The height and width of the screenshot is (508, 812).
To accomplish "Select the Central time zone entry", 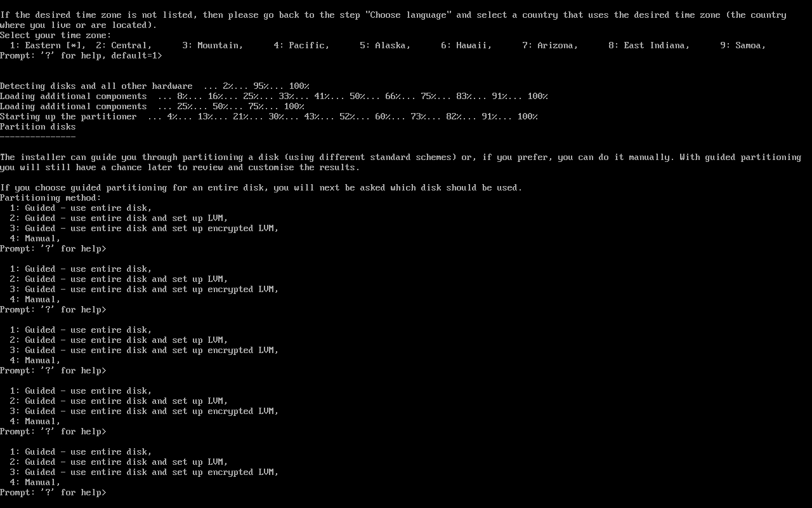I will click(124, 45).
